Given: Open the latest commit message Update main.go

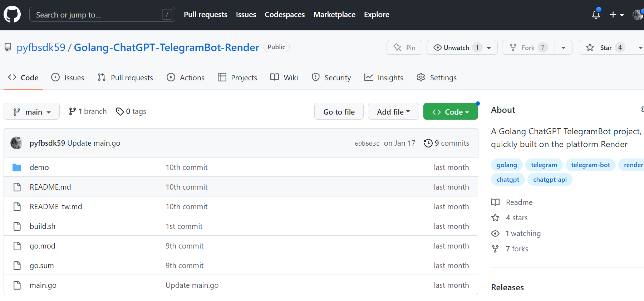Looking at the screenshot, I should pyautogui.click(x=94, y=143).
